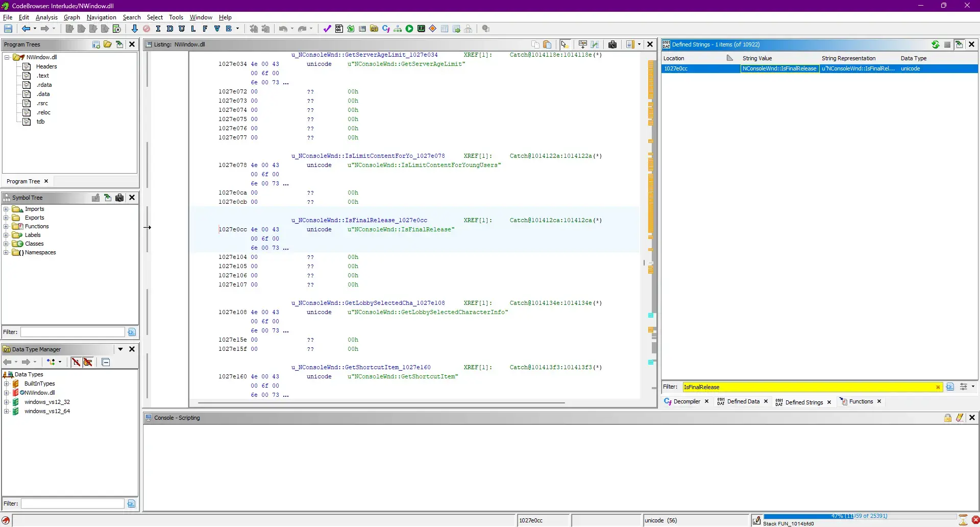Expand the Classes node in Symbol Tree

tap(6, 244)
